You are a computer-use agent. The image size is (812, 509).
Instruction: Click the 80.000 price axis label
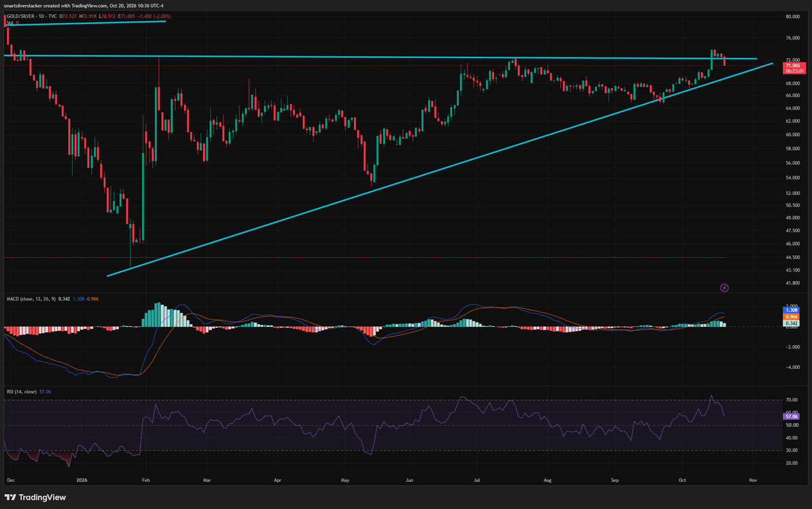point(793,16)
